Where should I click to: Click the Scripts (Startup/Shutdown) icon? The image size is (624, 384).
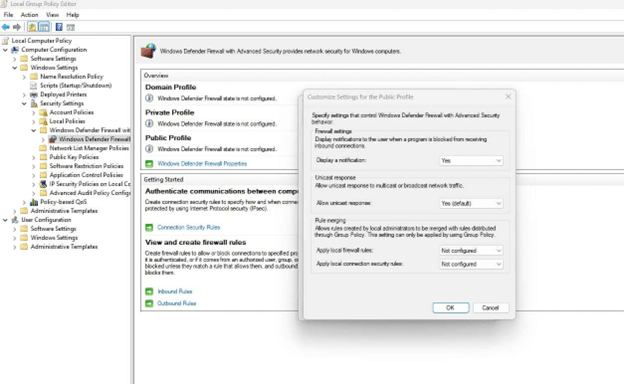point(34,86)
